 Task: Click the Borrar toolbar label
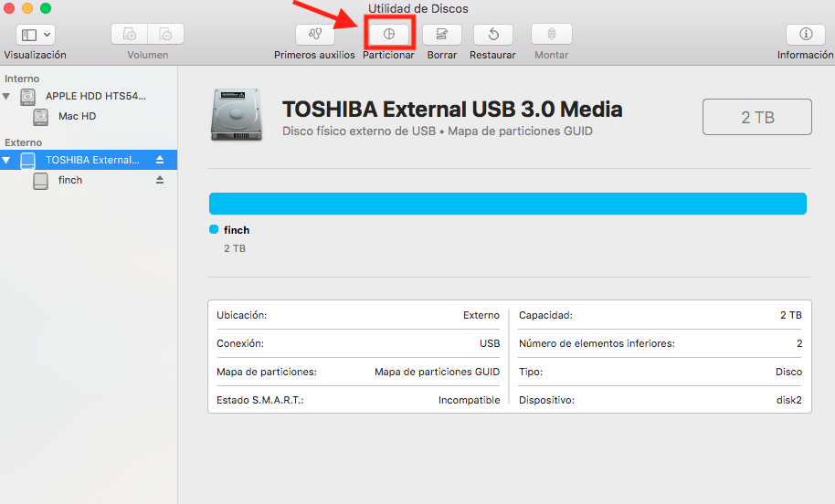pos(442,55)
